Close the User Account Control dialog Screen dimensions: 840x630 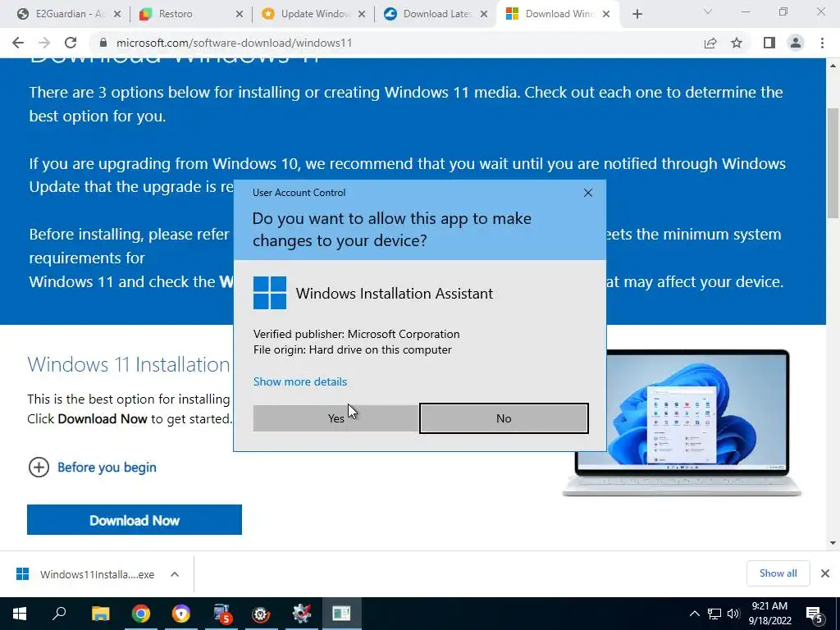pyautogui.click(x=587, y=193)
